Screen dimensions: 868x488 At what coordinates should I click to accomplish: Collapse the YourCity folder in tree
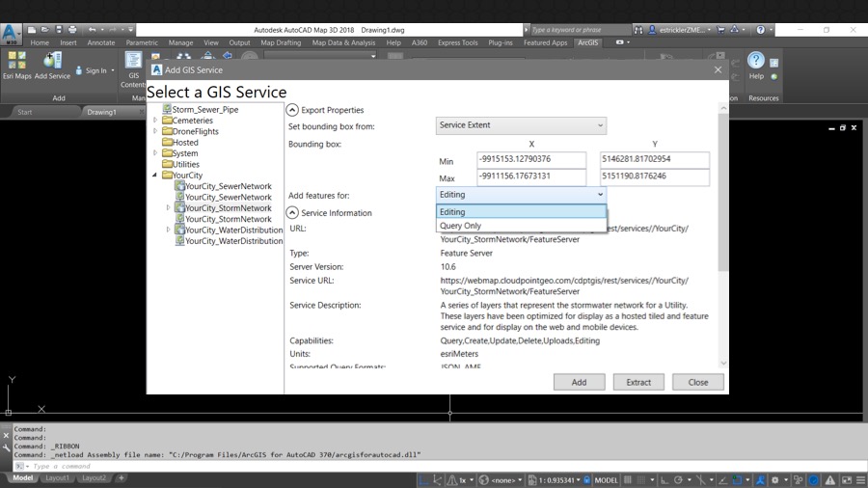155,175
